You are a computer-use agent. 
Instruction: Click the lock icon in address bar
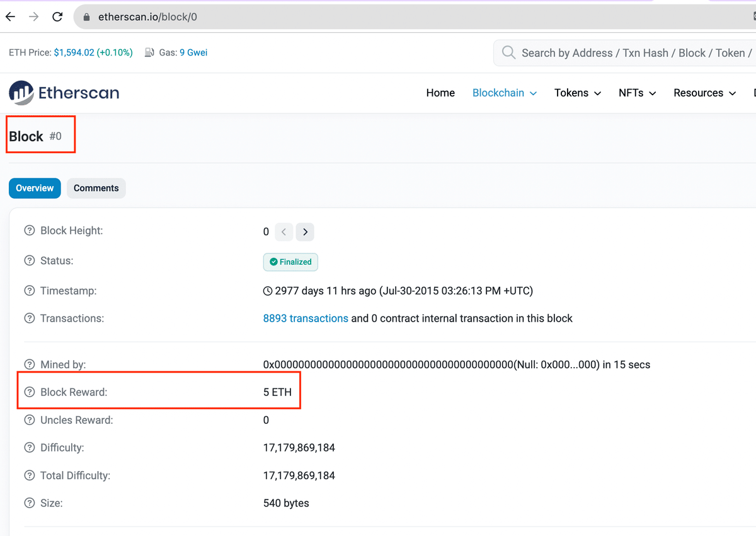(87, 17)
